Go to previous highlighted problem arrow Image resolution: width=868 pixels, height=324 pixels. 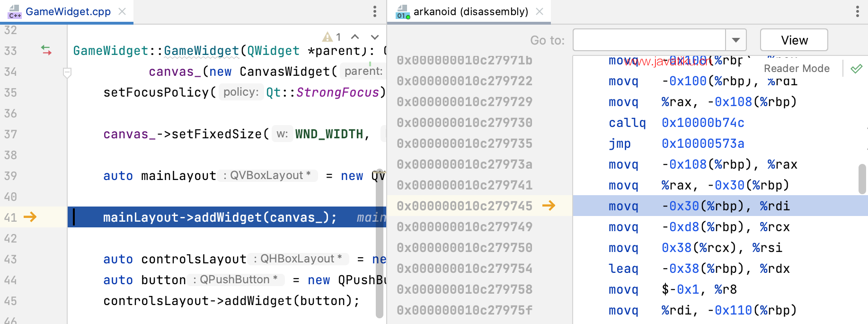tap(355, 37)
